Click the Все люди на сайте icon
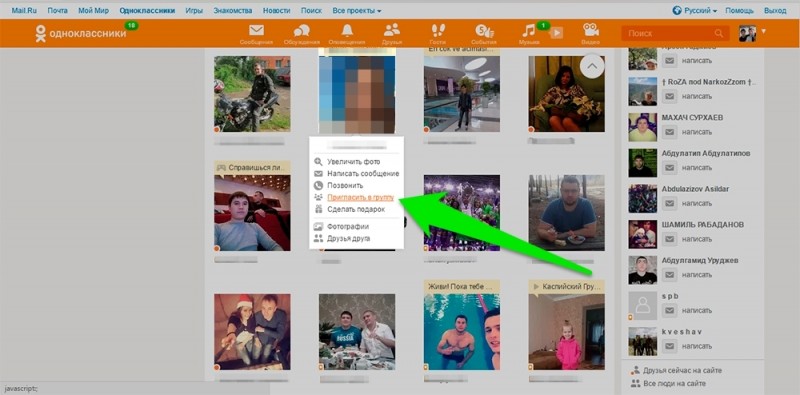The width and height of the screenshot is (800, 395). click(x=635, y=383)
